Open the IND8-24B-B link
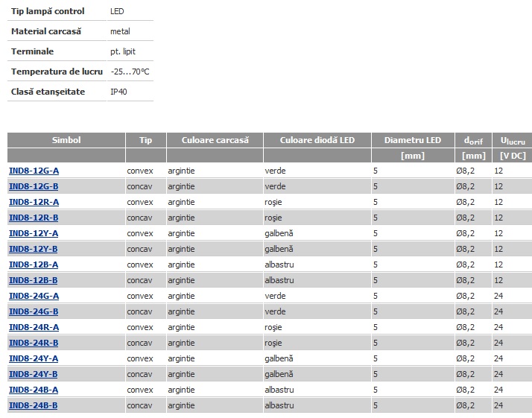The image size is (532, 418). pos(34,405)
